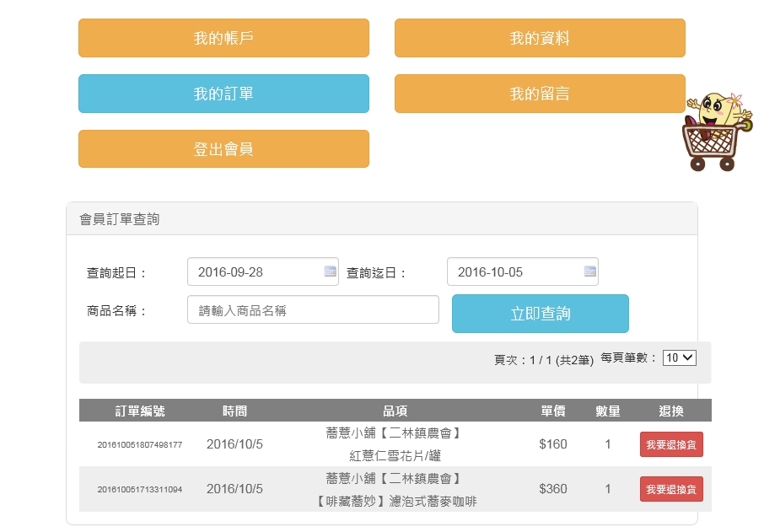Open calendar picker for 查詢迄日

point(589,271)
